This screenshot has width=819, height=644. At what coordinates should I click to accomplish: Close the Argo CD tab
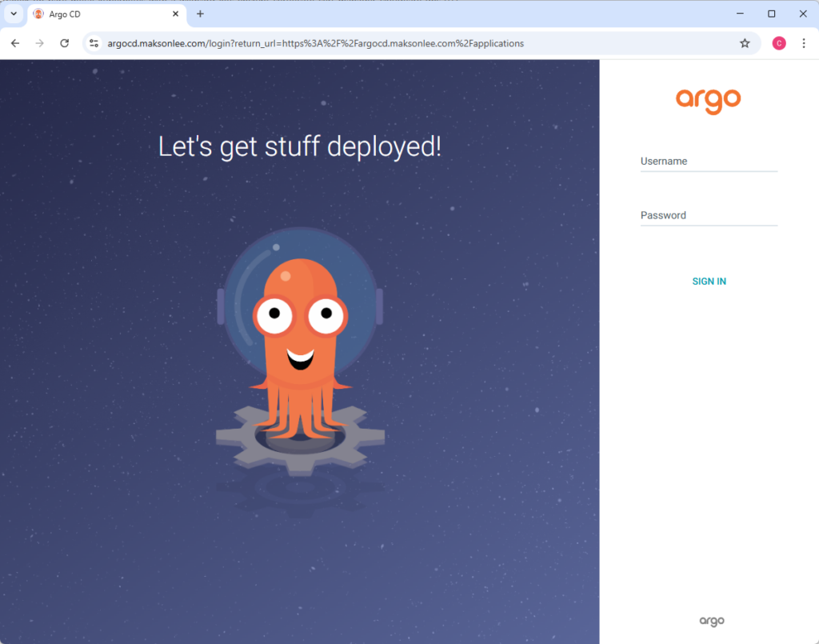pyautogui.click(x=175, y=14)
